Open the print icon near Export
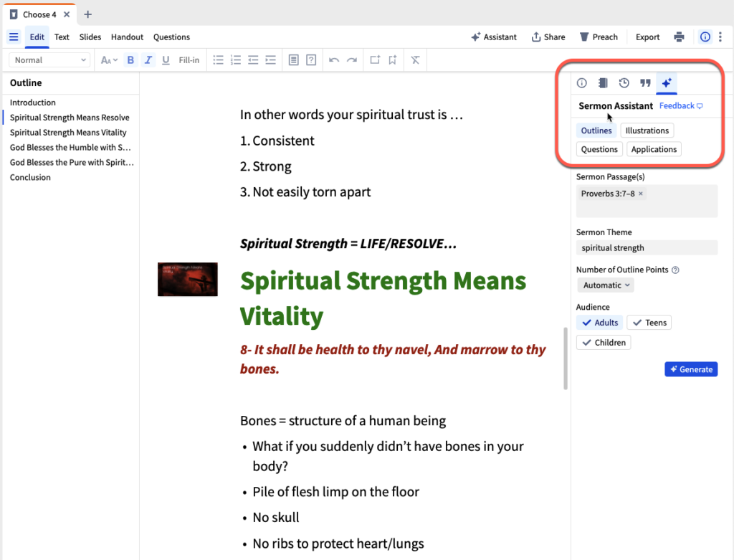This screenshot has height=560, width=734. click(x=679, y=37)
